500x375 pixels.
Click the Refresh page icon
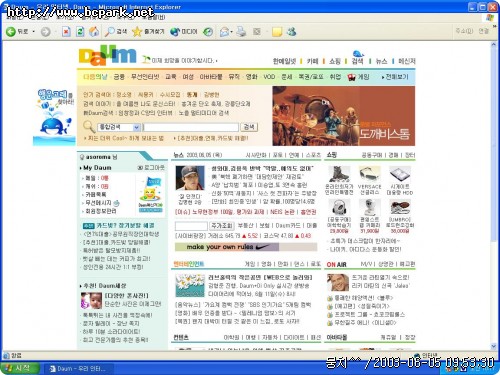click(x=80, y=32)
